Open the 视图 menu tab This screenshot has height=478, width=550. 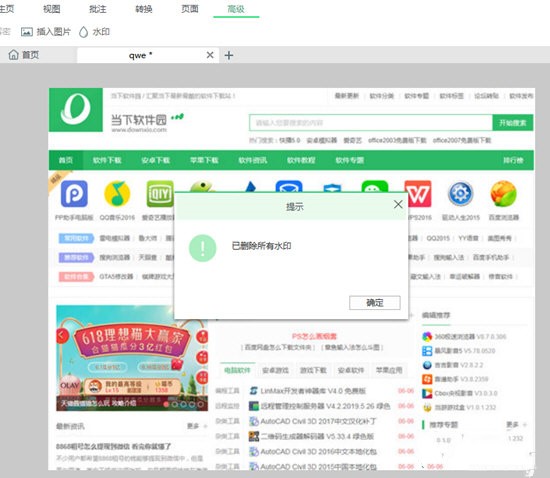click(52, 9)
